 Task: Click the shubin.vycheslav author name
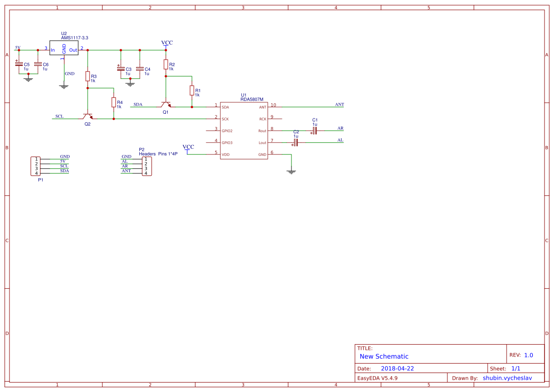coord(507,378)
